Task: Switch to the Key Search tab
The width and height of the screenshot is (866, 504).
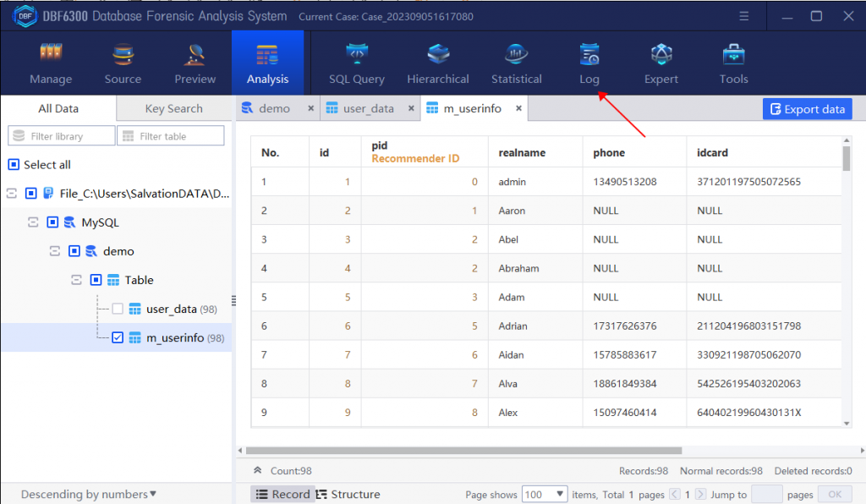Action: pos(174,108)
